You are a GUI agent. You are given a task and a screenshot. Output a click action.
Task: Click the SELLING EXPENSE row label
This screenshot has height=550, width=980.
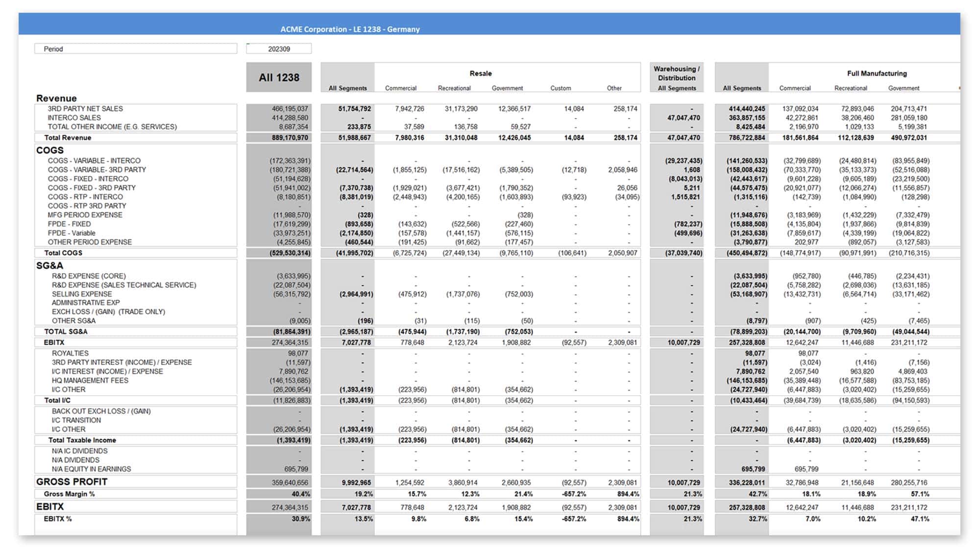(x=82, y=294)
